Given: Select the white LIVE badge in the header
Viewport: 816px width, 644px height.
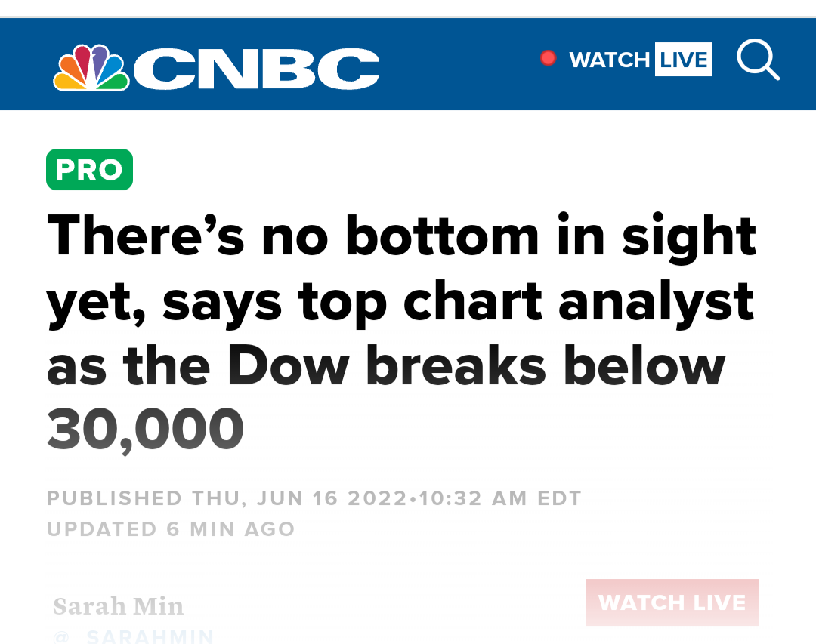Looking at the screenshot, I should pyautogui.click(x=683, y=60).
